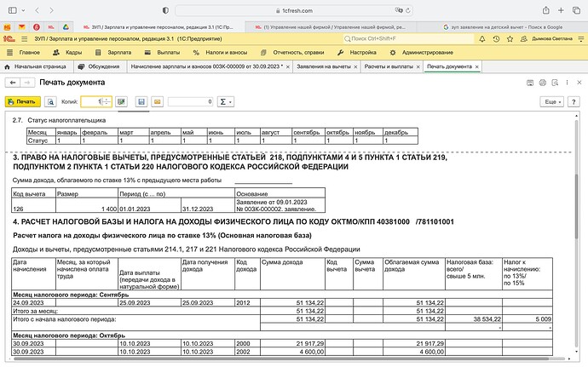Toggle spreadsheet edit mode icon
This screenshot has height=367, width=588.
[121, 101]
